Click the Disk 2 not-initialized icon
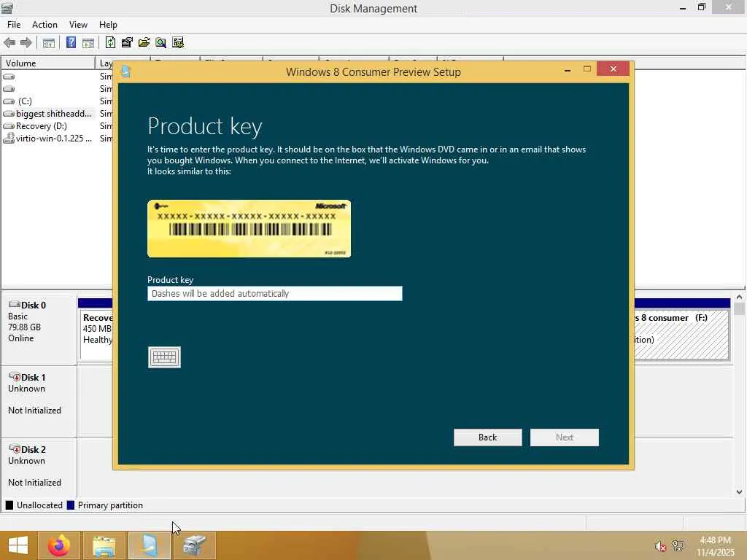This screenshot has height=560, width=747. (x=15, y=449)
